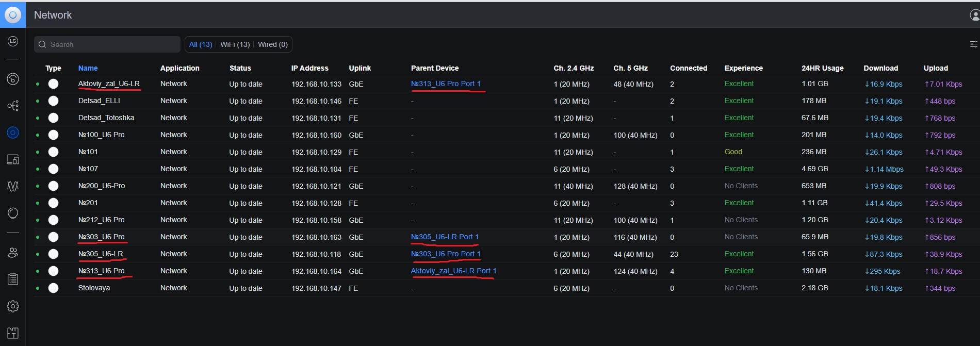Open the clipboard System Log icon
Image resolution: width=980 pixels, height=346 pixels.
(x=13, y=279)
